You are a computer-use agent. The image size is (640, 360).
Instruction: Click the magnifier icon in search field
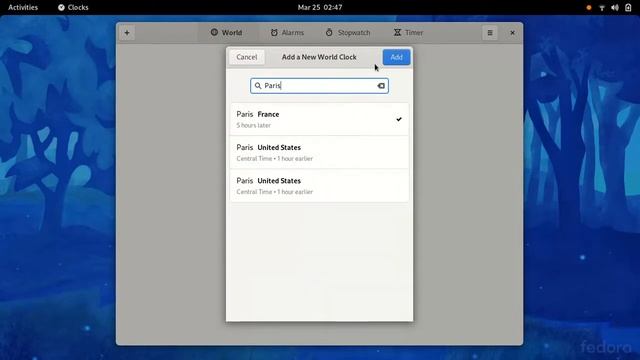coord(258,86)
